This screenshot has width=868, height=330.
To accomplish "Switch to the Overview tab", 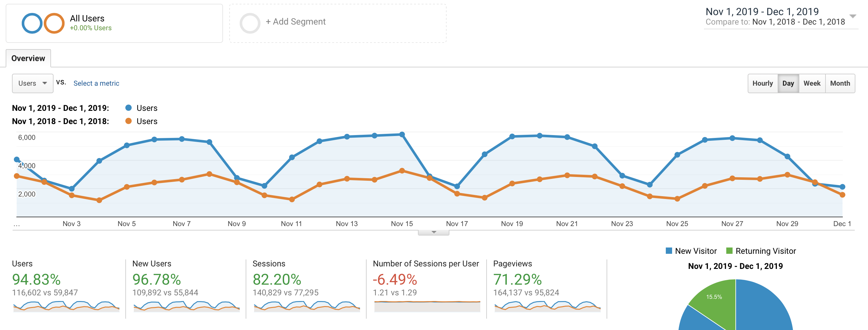I will click(28, 58).
